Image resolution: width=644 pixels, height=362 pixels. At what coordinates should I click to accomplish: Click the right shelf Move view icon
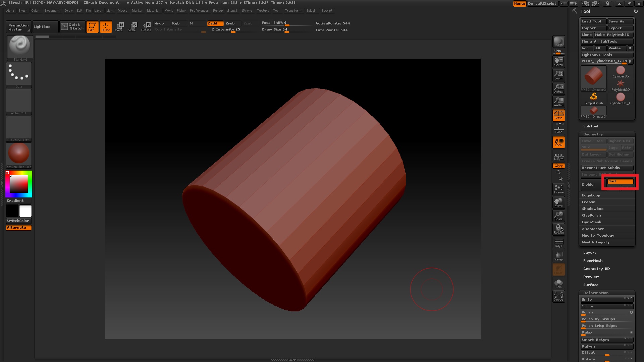(558, 202)
